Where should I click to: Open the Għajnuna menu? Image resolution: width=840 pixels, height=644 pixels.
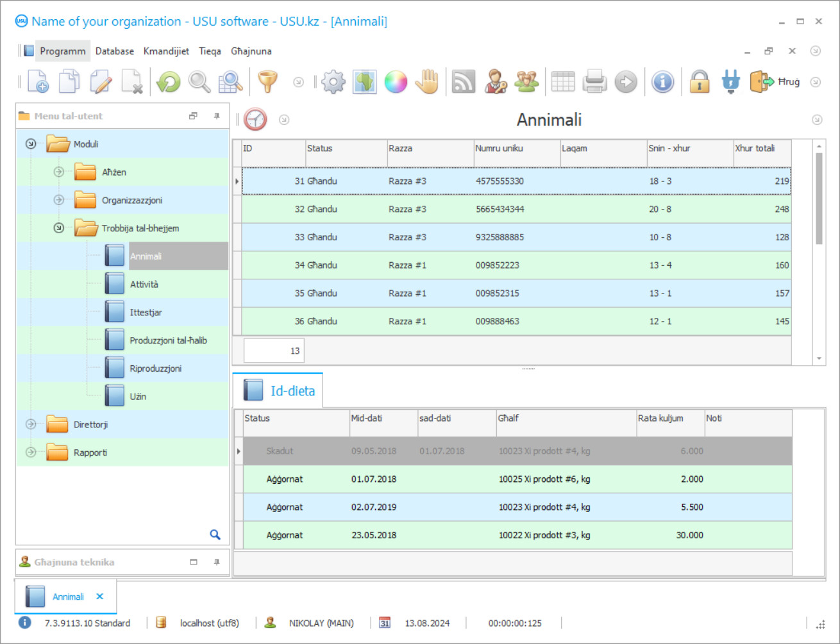[251, 51]
